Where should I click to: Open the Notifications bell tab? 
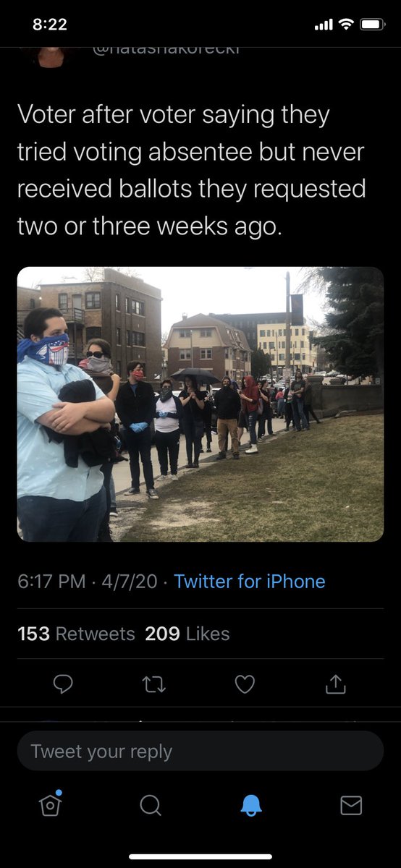[x=250, y=805]
